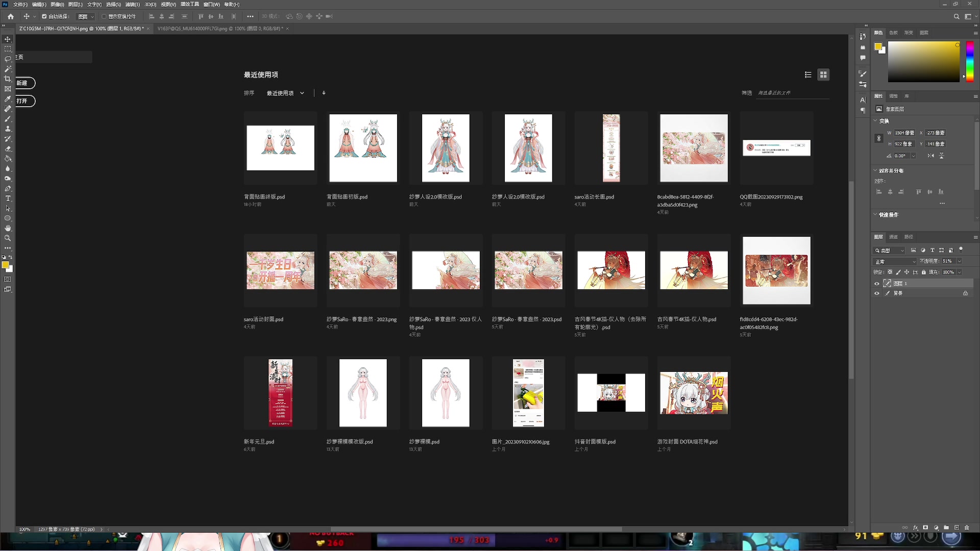Select the Magic Wand tool
This screenshot has height=551, width=980.
8,69
